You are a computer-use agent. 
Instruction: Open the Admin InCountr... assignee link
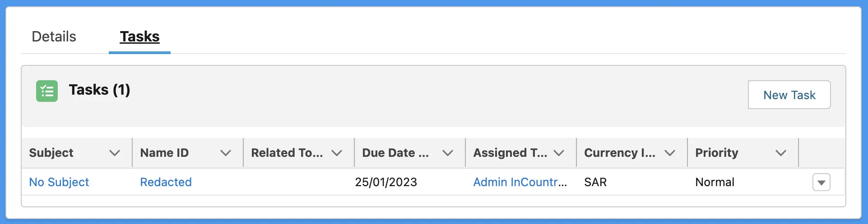(x=520, y=182)
